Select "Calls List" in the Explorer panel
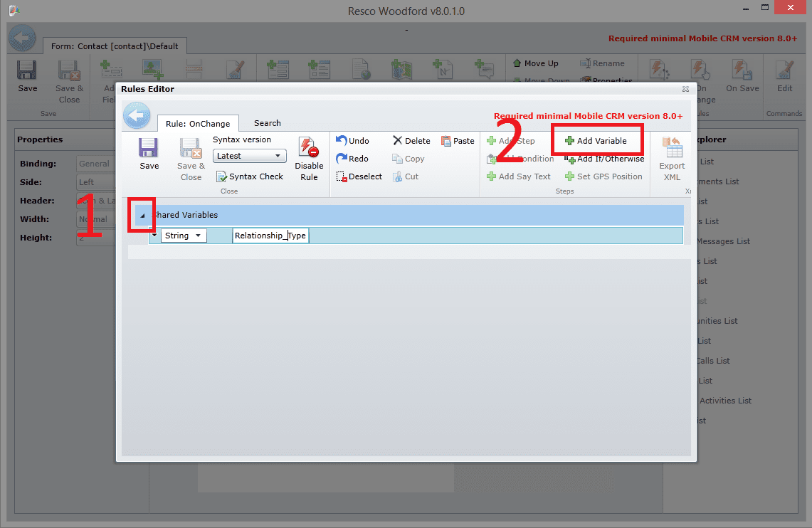The width and height of the screenshot is (812, 528). click(x=712, y=361)
